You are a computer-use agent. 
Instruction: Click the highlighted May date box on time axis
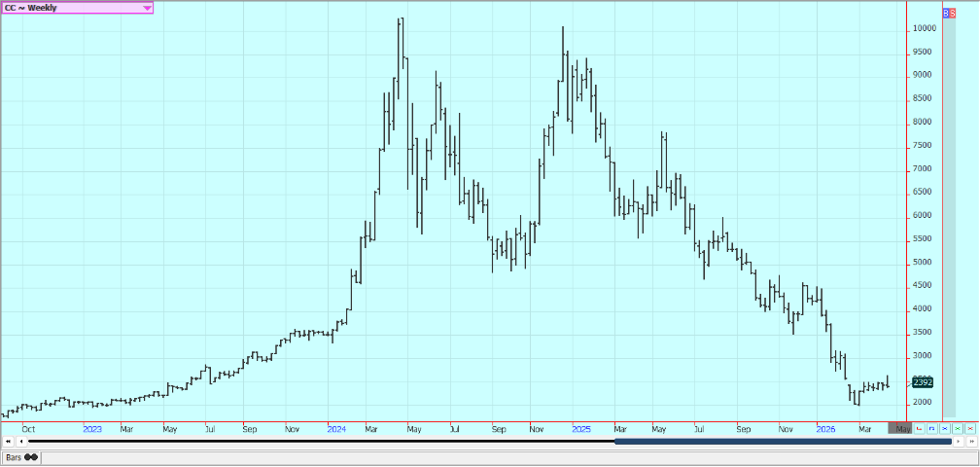point(901,428)
